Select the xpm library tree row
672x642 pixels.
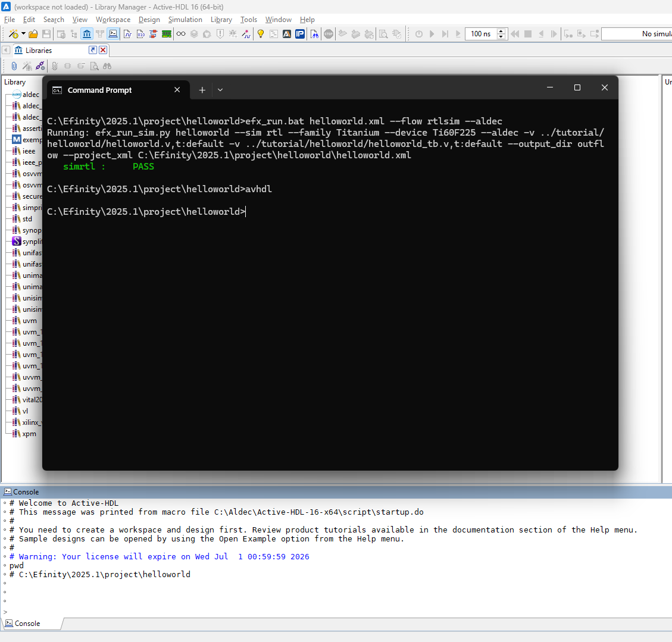(x=24, y=434)
